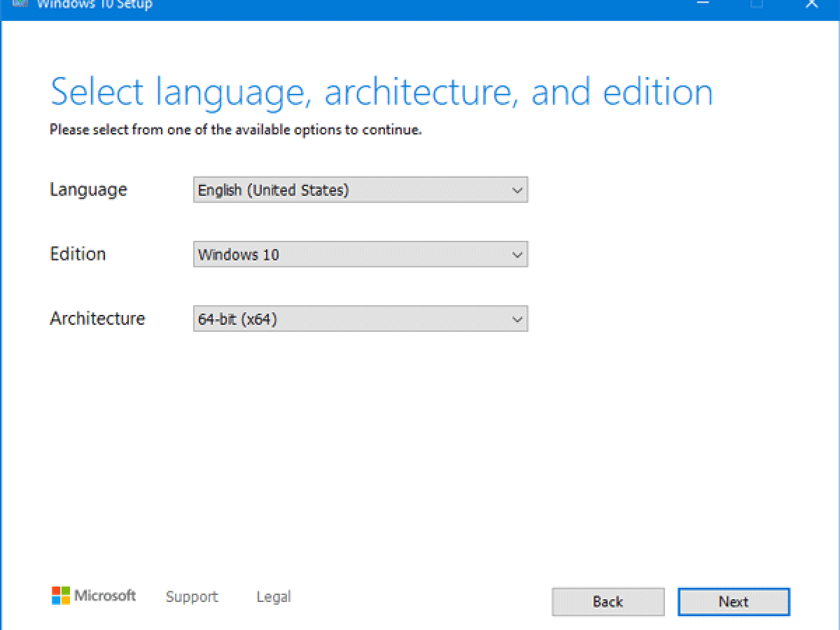
Task: Click the Next button
Action: pyautogui.click(x=734, y=601)
